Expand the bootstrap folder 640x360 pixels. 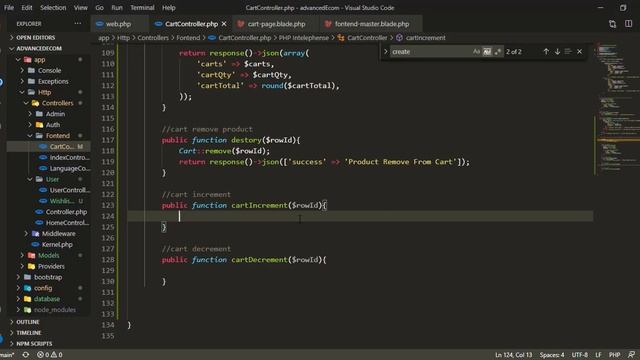coord(49,277)
